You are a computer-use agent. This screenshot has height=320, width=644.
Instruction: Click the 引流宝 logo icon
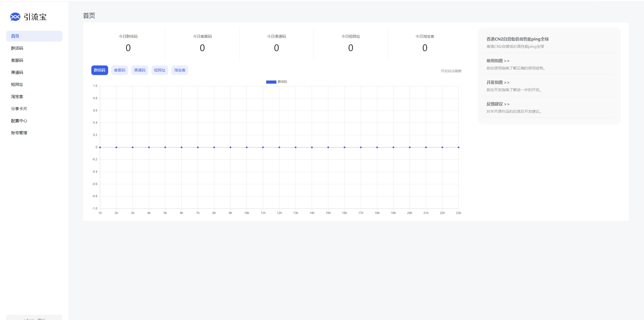point(15,17)
